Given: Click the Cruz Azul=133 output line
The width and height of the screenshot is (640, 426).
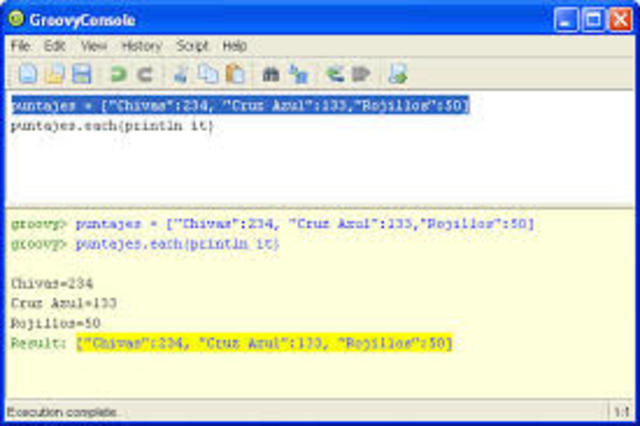Looking at the screenshot, I should click(64, 303).
